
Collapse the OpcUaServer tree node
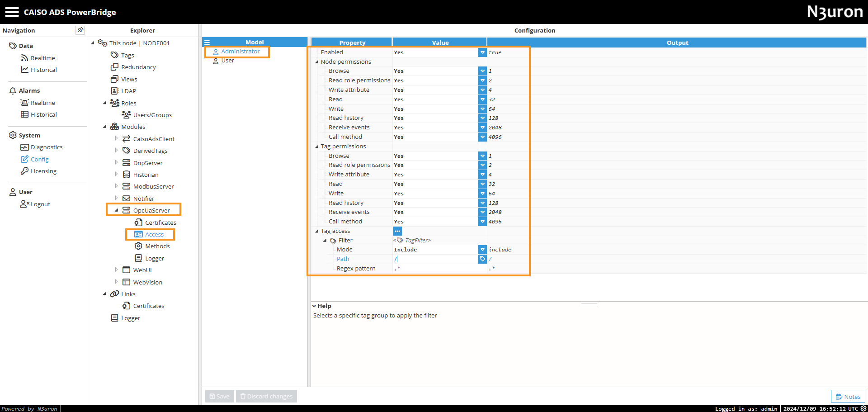[x=116, y=210]
